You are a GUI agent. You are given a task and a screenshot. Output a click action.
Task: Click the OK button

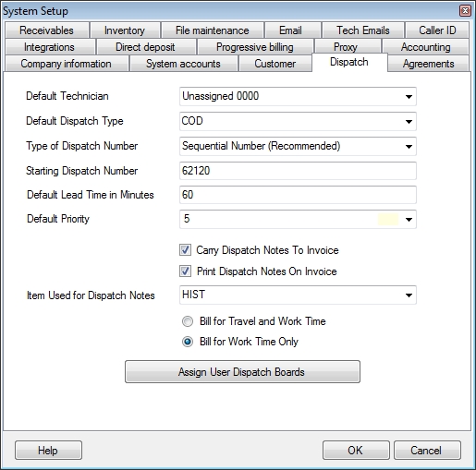point(356,451)
